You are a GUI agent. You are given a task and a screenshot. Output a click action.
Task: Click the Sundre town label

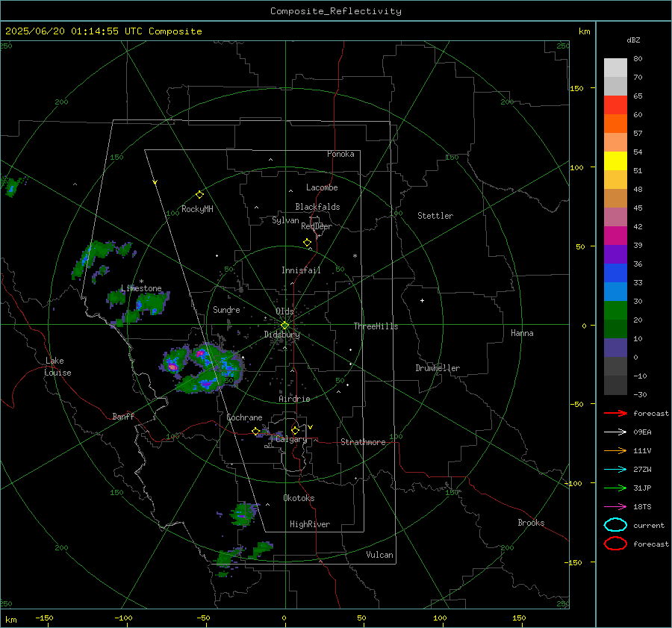point(226,309)
